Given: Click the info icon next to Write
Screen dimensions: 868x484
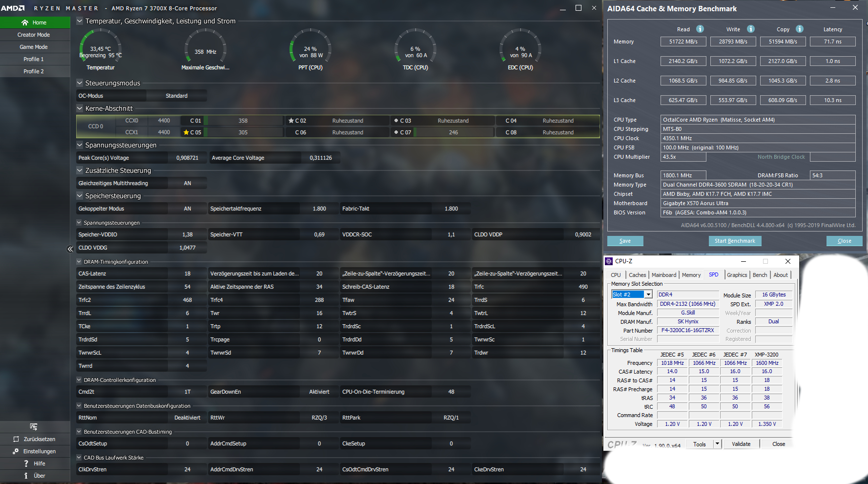Looking at the screenshot, I should 751,29.
